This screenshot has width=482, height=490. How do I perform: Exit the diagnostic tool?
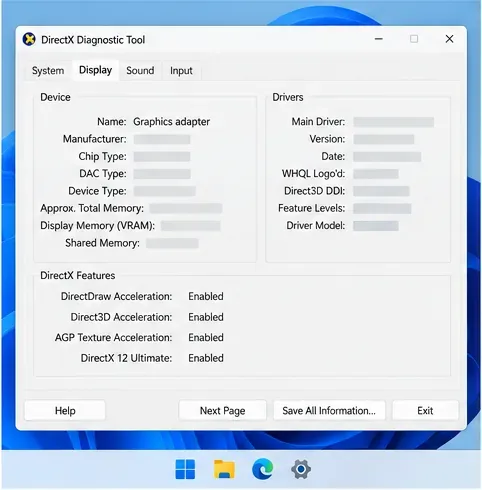[425, 410]
